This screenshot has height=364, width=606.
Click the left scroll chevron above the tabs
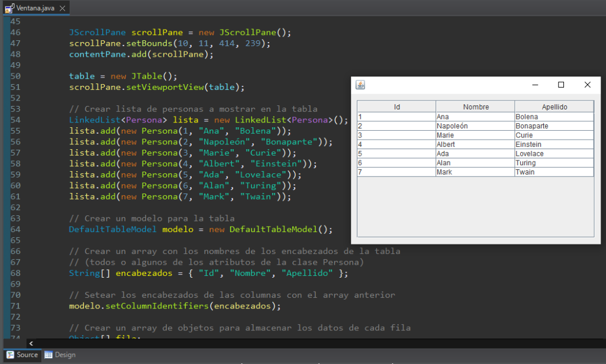click(31, 343)
